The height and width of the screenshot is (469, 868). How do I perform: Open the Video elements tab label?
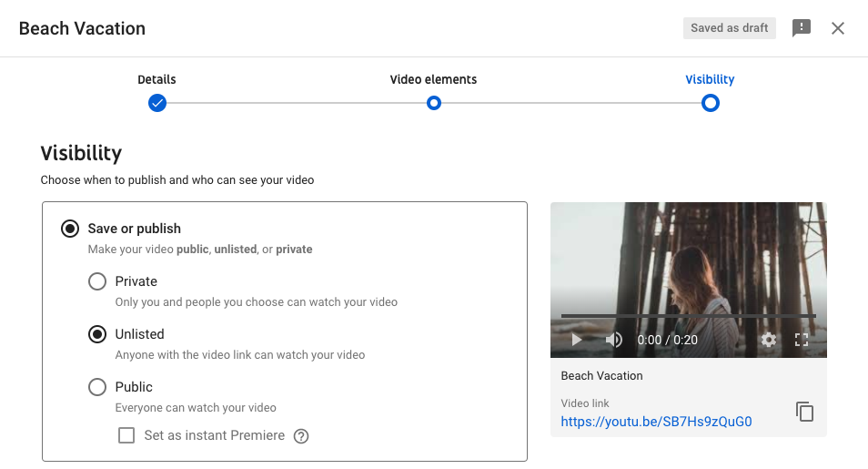pos(433,79)
